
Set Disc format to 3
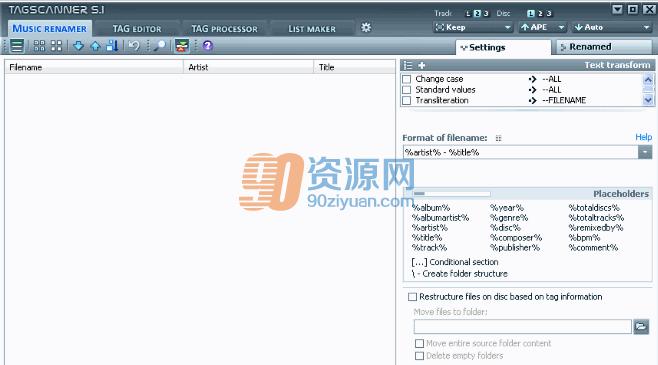(548, 13)
